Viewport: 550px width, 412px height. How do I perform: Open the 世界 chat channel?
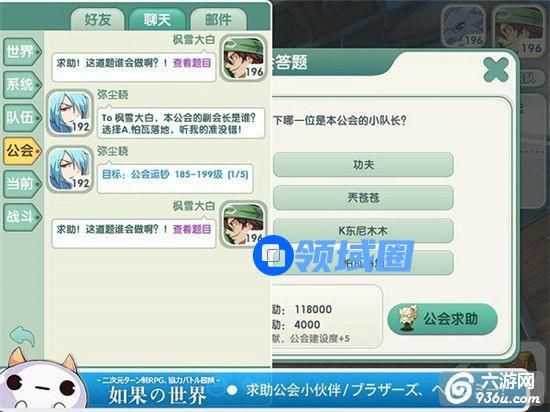22,52
